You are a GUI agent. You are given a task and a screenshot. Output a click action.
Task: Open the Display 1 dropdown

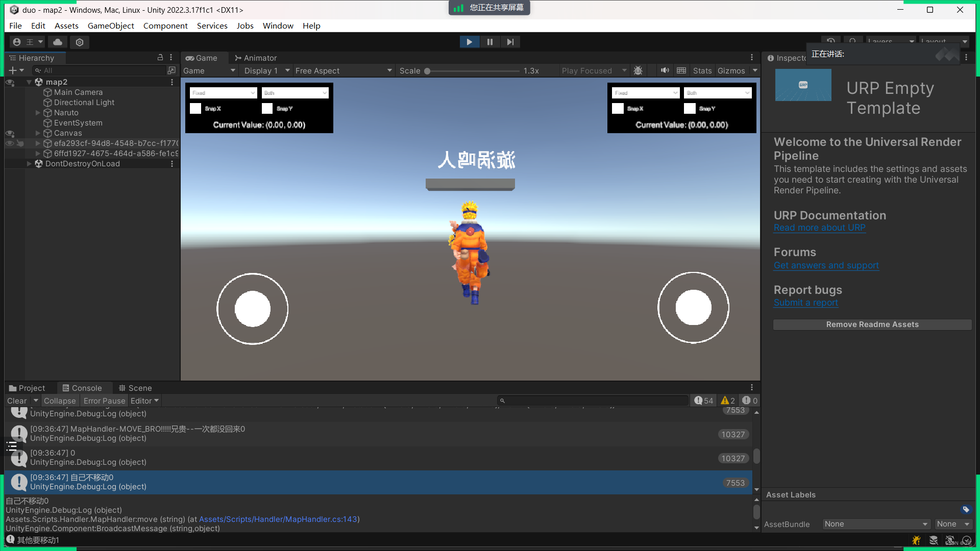pos(266,70)
